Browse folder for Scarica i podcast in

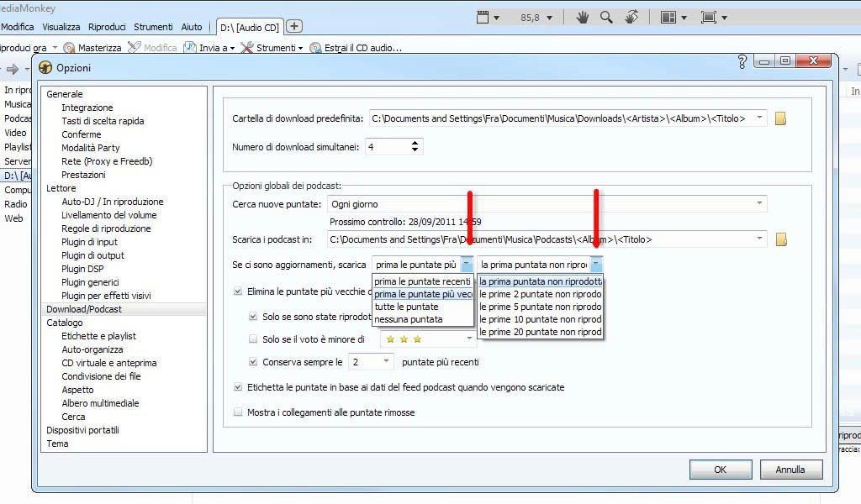781,239
